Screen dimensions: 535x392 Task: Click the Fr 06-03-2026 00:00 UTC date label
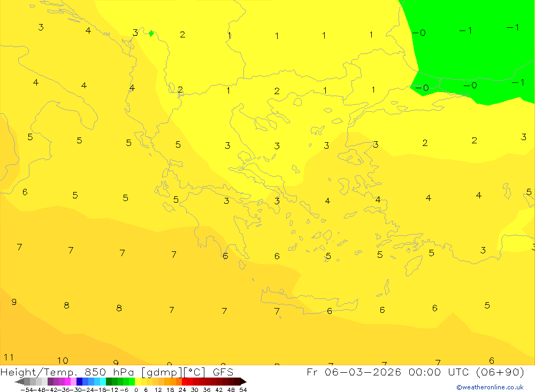pos(415,372)
